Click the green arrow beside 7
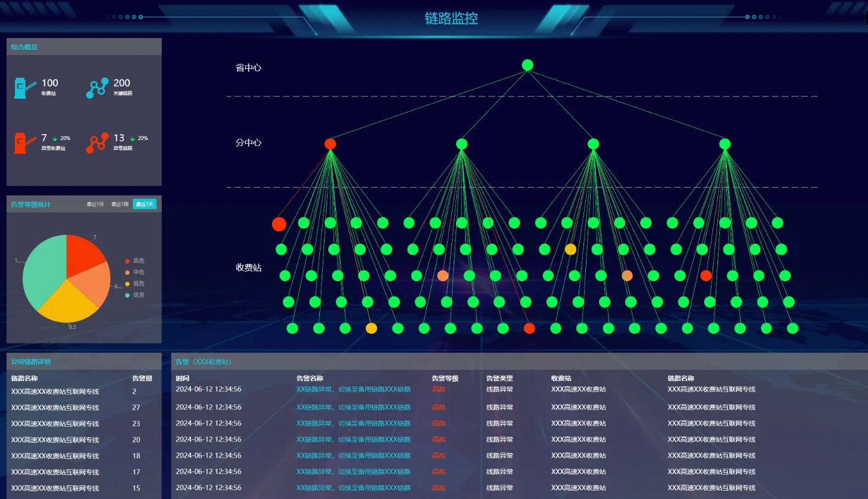 (54, 139)
